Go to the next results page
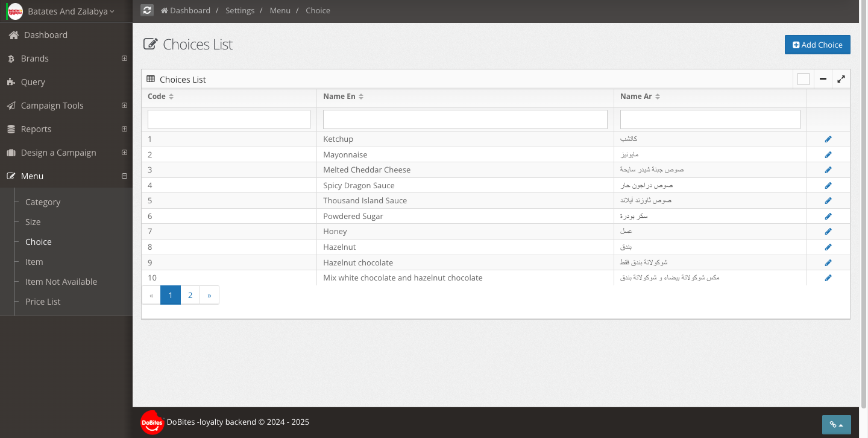This screenshot has height=438, width=868. click(x=209, y=295)
